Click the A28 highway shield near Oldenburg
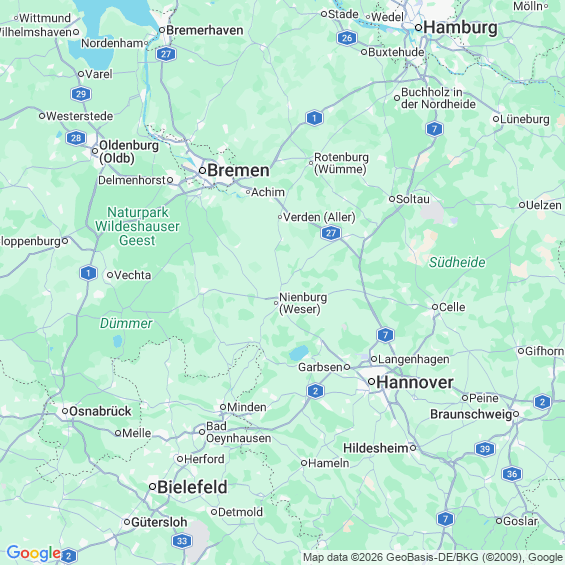Screen dimensions: 565x565 [x=76, y=138]
